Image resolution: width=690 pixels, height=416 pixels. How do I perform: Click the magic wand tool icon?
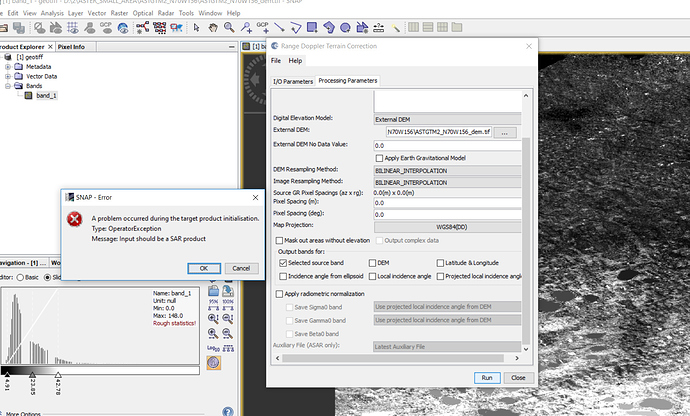(396, 28)
